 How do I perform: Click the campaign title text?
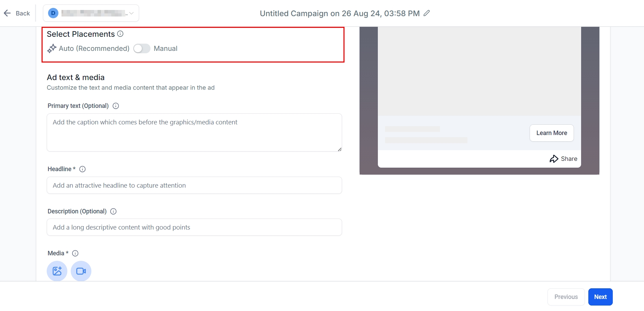click(339, 13)
